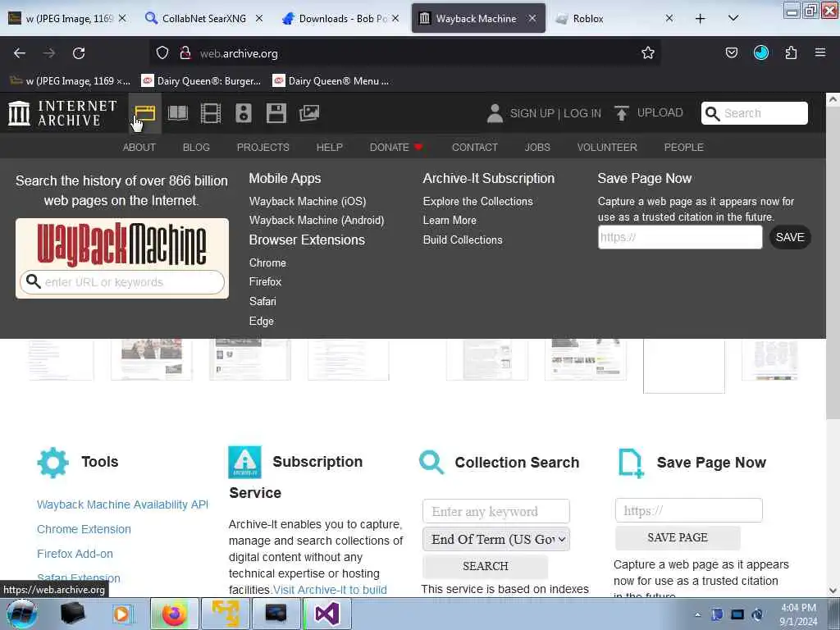This screenshot has width=840, height=630.
Task: Open the PEOPLE menu item
Action: [x=683, y=148]
